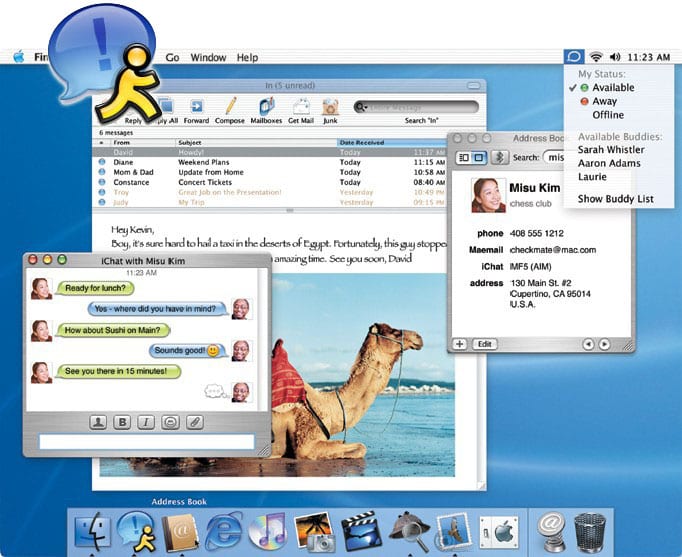Click Misu Kim's email address
682x557 pixels.
coord(552,250)
